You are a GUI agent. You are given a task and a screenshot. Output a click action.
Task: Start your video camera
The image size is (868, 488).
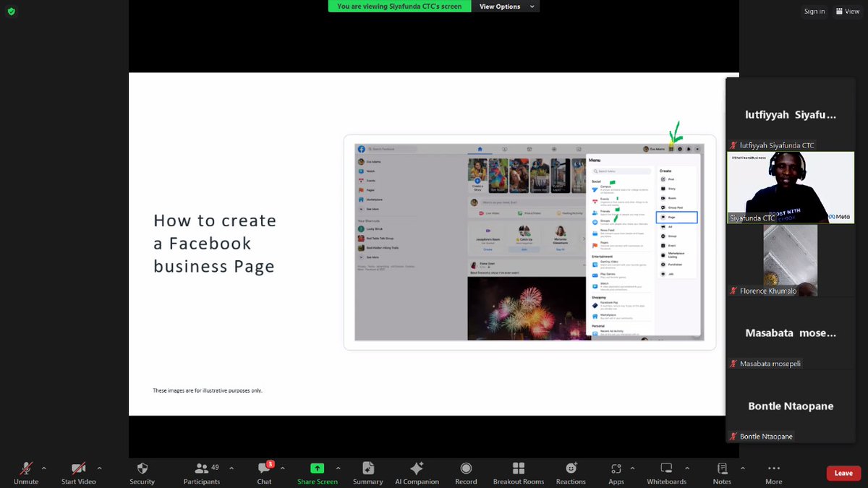[78, 473]
